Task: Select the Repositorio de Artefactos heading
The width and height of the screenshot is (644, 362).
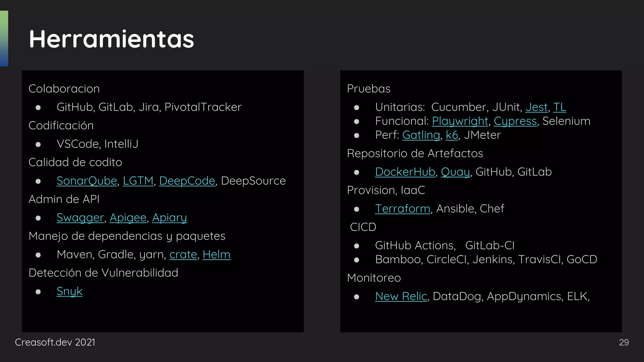Action: point(415,153)
